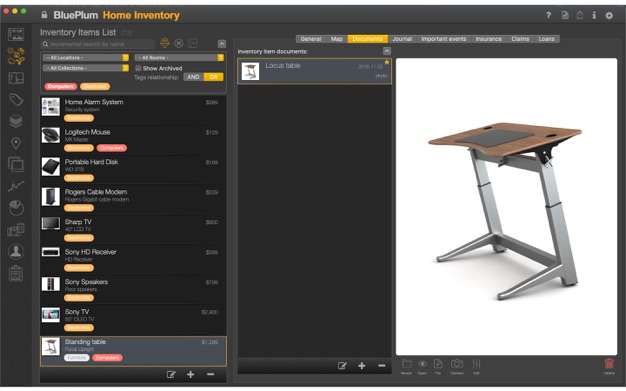This screenshot has width=626, height=391.
Task: Open the All Rooms dropdown
Action: pos(179,58)
